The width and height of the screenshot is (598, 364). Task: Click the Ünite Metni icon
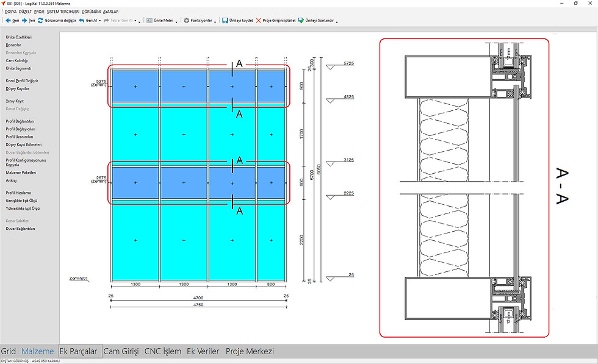pyautogui.click(x=149, y=21)
